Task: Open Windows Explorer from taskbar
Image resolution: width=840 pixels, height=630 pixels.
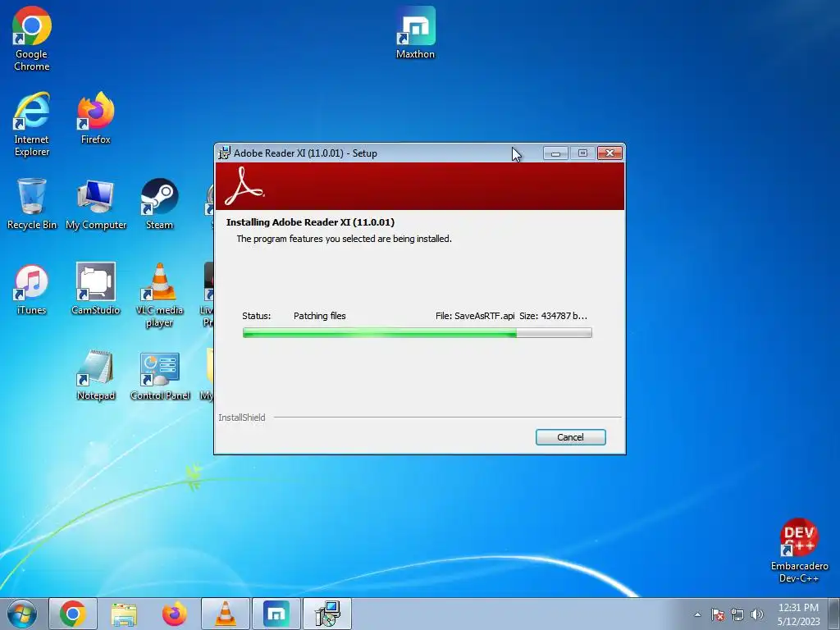Action: [124, 614]
